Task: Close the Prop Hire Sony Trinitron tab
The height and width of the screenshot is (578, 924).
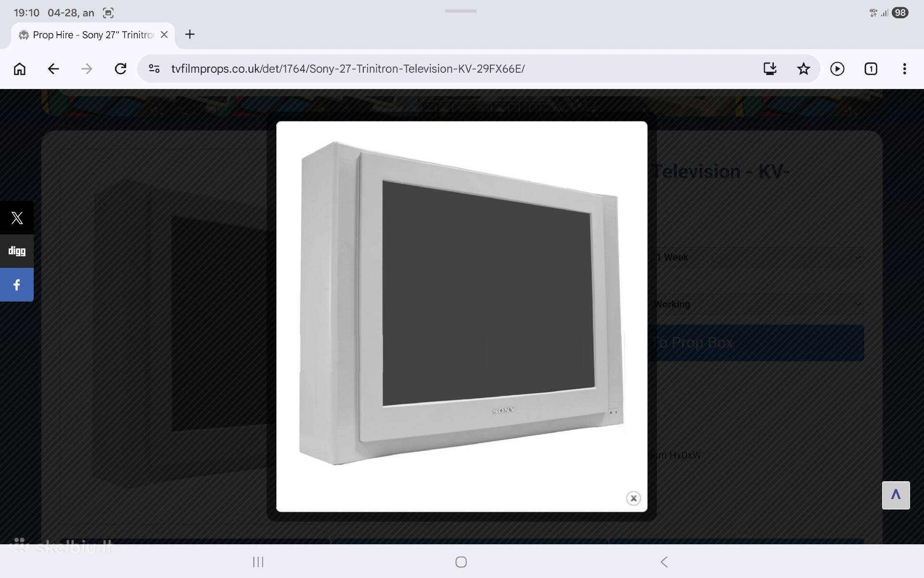Action: point(164,35)
